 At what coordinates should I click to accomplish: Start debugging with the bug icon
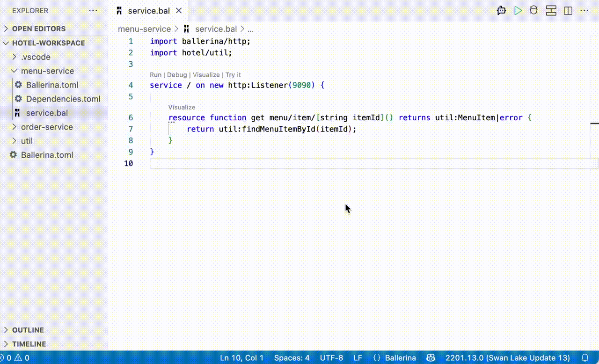(533, 11)
